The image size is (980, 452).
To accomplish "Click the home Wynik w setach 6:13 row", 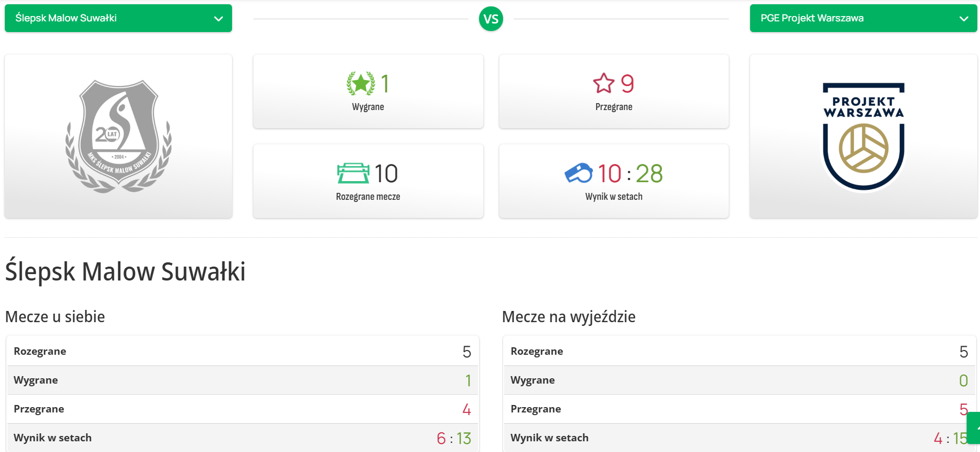I will point(242,438).
